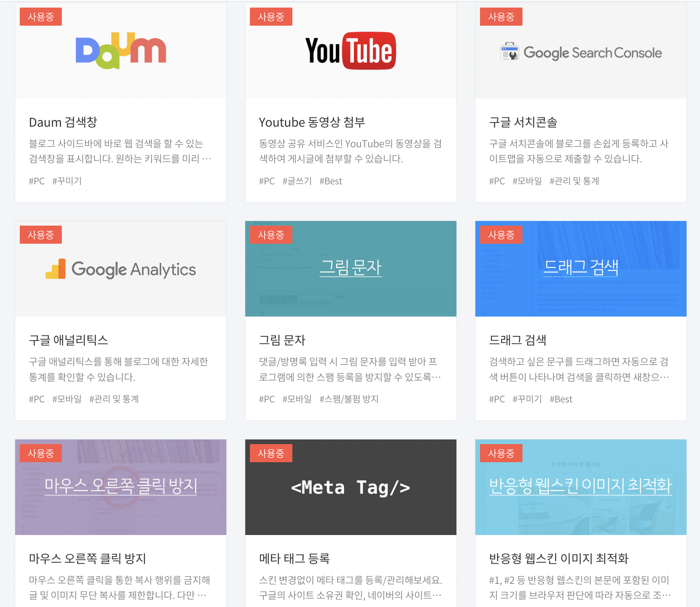Select #스팸/불펌 방지 tag under 그림 문자
This screenshot has height=607, width=700.
(x=349, y=399)
